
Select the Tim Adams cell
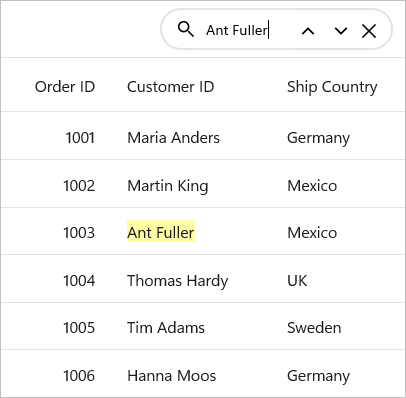click(x=166, y=328)
